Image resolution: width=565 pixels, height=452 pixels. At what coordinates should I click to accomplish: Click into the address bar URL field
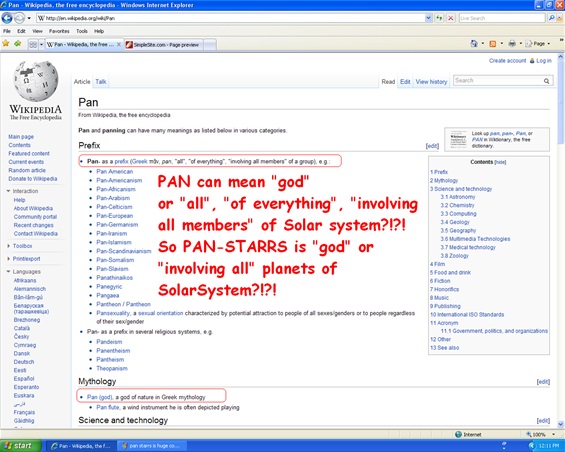point(231,18)
